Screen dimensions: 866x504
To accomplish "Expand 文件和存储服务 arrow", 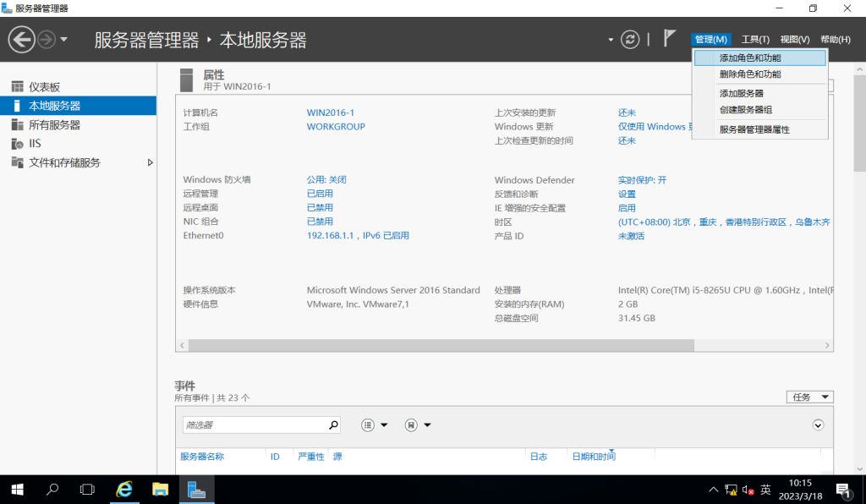I will 150,162.
